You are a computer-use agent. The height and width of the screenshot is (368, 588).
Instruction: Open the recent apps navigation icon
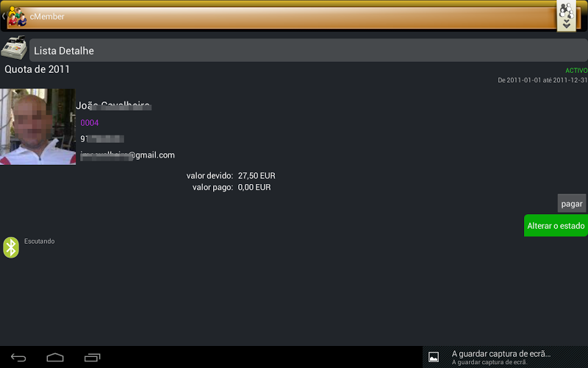pos(93,358)
